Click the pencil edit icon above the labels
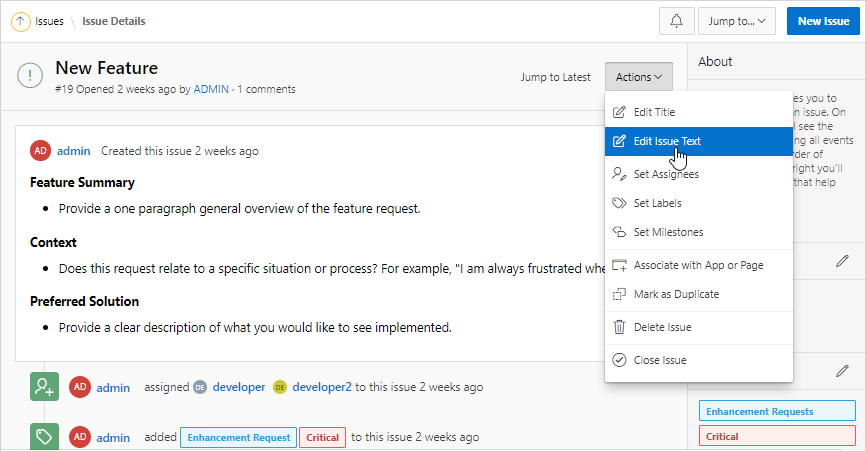The height and width of the screenshot is (452, 866). pos(842,371)
